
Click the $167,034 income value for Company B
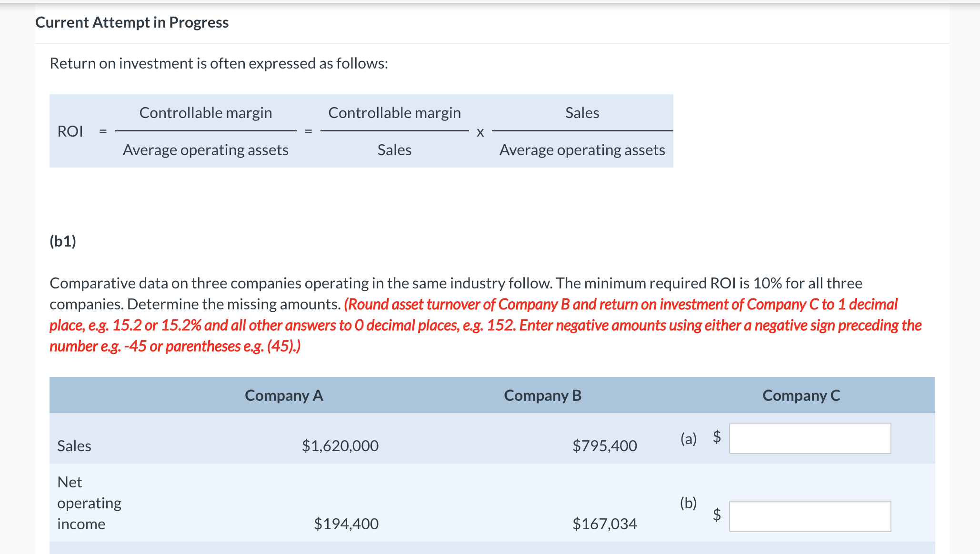pos(605,524)
